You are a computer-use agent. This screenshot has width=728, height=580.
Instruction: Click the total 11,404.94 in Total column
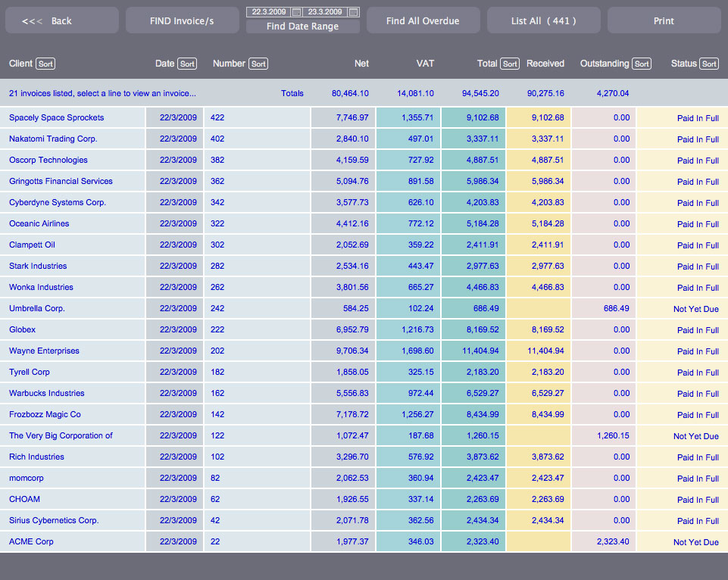[480, 351]
